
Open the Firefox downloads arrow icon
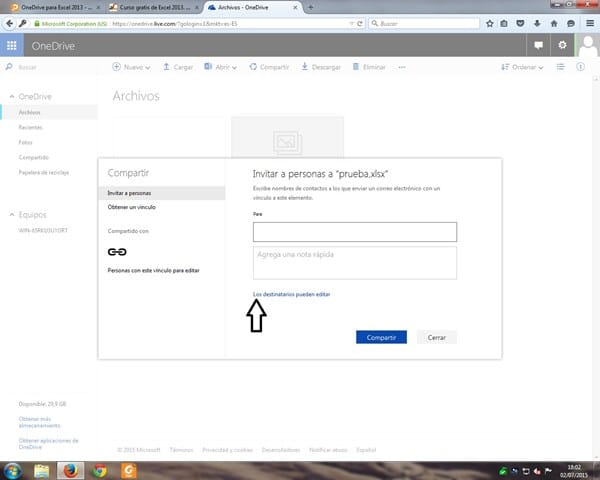pyautogui.click(x=537, y=23)
